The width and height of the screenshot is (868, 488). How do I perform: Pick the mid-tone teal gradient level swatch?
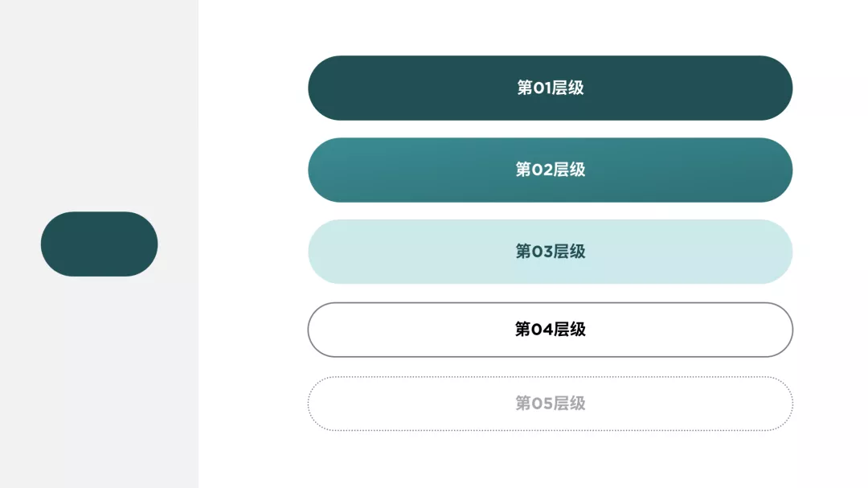pos(551,170)
